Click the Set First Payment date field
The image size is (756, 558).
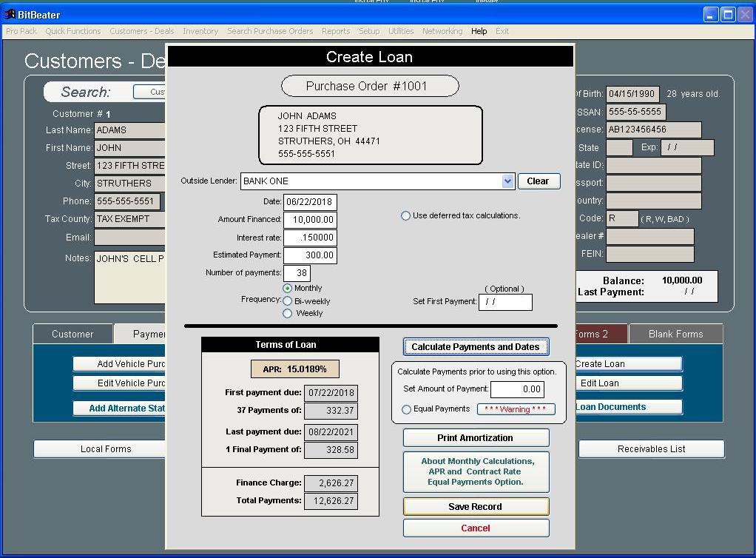click(x=505, y=302)
